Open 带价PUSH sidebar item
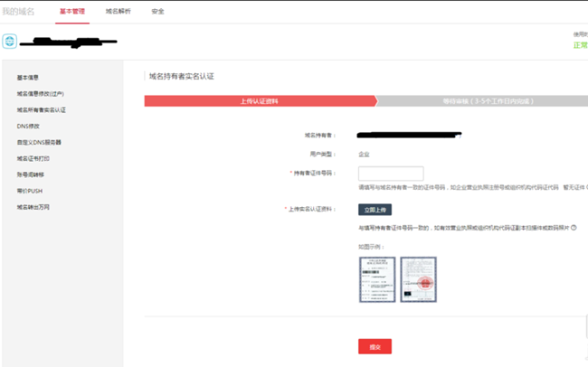 click(x=30, y=191)
